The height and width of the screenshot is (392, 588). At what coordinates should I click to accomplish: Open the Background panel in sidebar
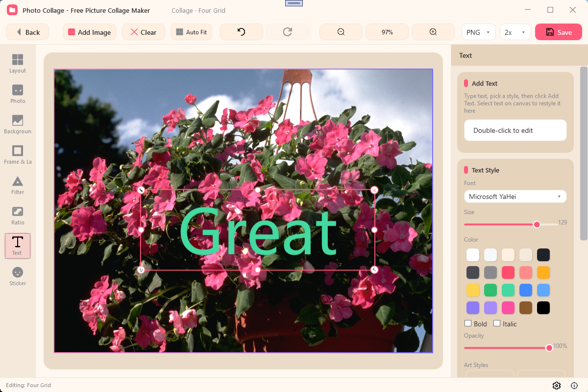coord(18,124)
